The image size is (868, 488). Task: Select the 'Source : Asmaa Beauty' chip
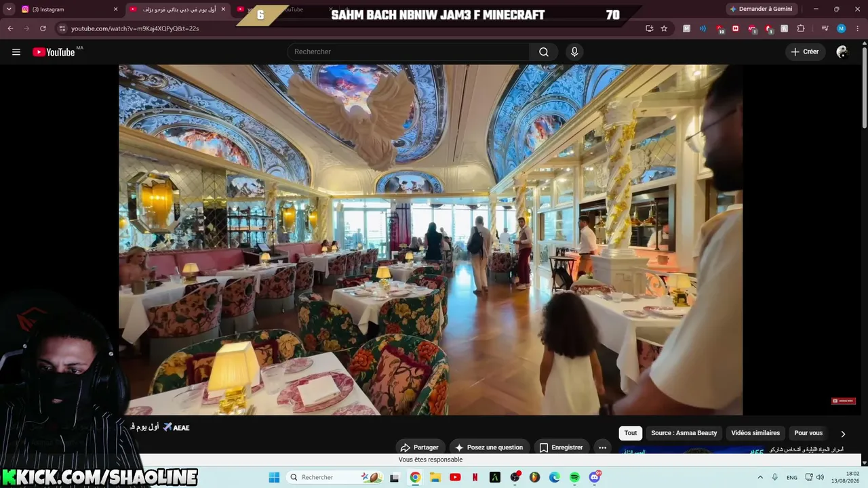coord(684,433)
